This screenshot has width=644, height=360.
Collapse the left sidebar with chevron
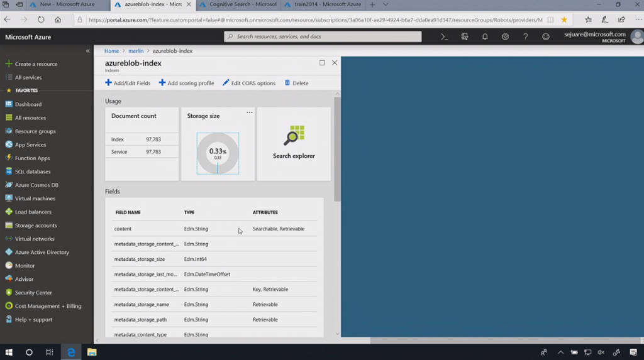(88, 51)
